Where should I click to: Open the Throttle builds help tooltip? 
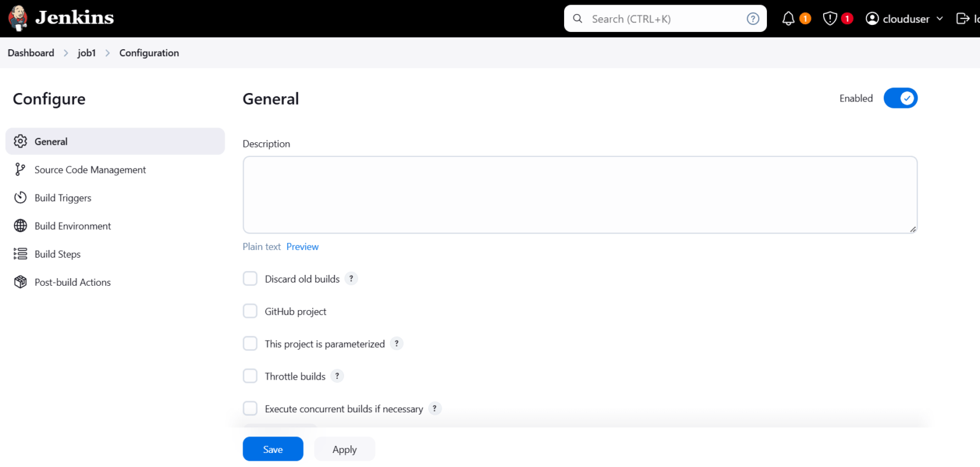click(x=337, y=376)
